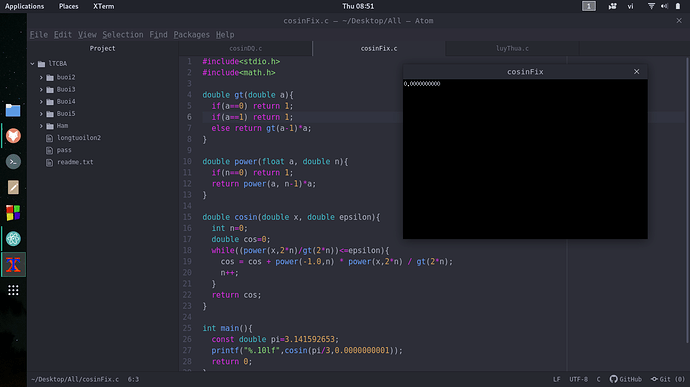Open the File menu

point(39,35)
